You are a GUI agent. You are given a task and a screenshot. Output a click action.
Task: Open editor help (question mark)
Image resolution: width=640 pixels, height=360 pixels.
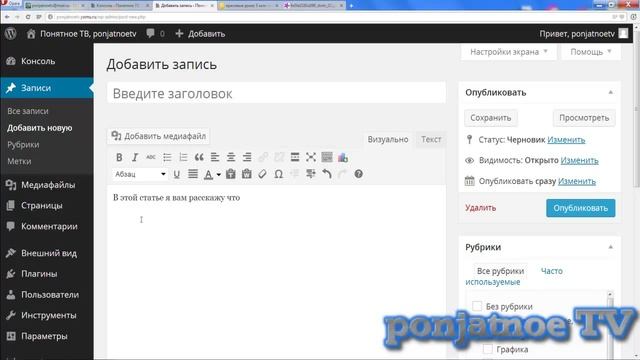pyautogui.click(x=358, y=174)
